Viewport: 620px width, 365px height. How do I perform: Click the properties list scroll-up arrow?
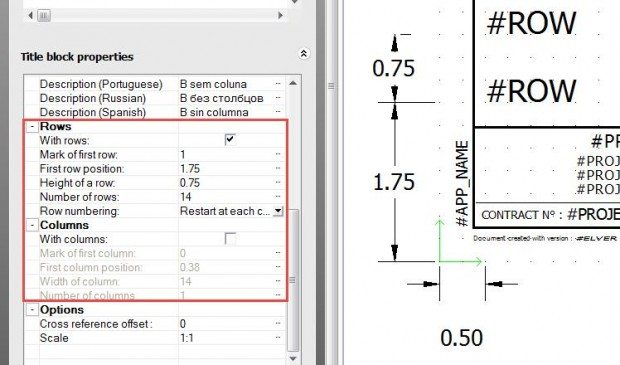point(293,83)
